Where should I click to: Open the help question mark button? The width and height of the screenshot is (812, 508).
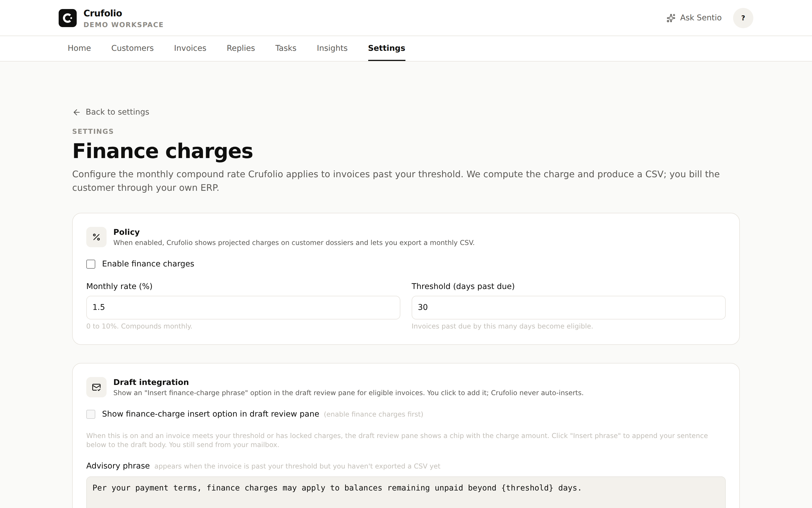tap(743, 18)
